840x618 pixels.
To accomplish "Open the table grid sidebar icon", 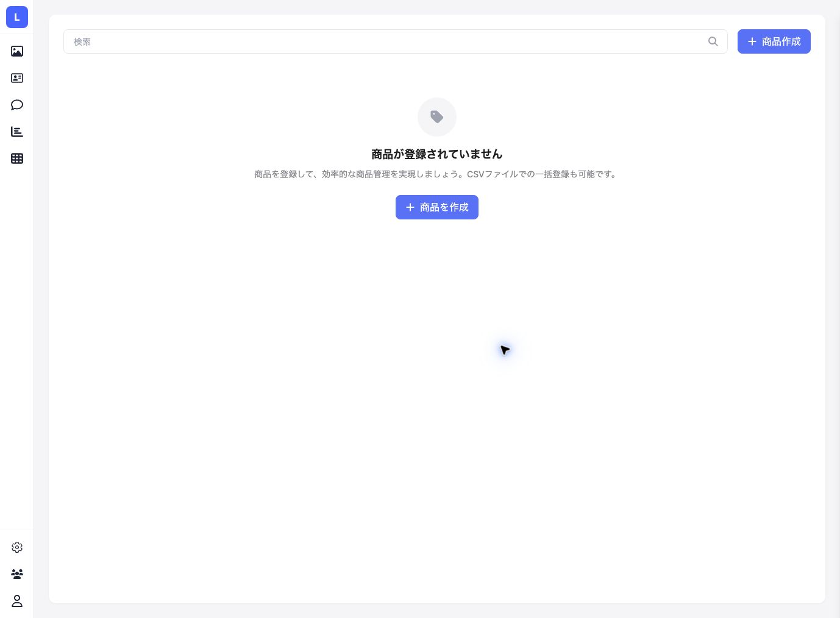I will (17, 158).
